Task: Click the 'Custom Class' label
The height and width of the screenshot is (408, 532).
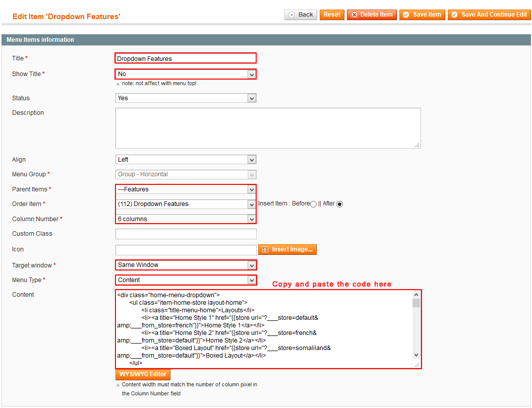Action: tap(32, 234)
